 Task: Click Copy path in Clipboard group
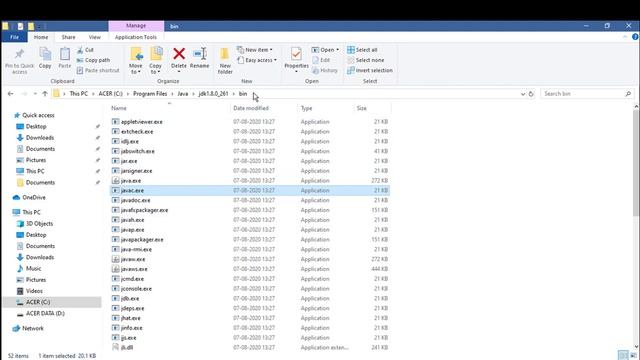point(93,60)
